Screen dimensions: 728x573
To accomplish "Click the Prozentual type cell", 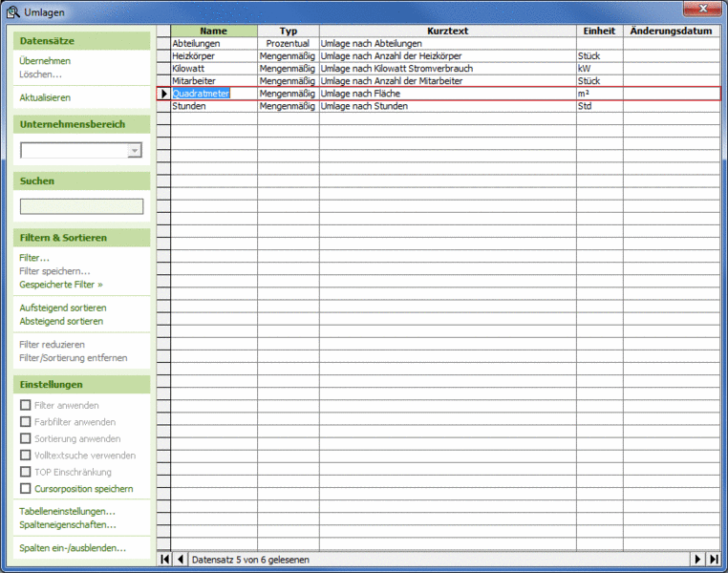I will click(x=288, y=44).
